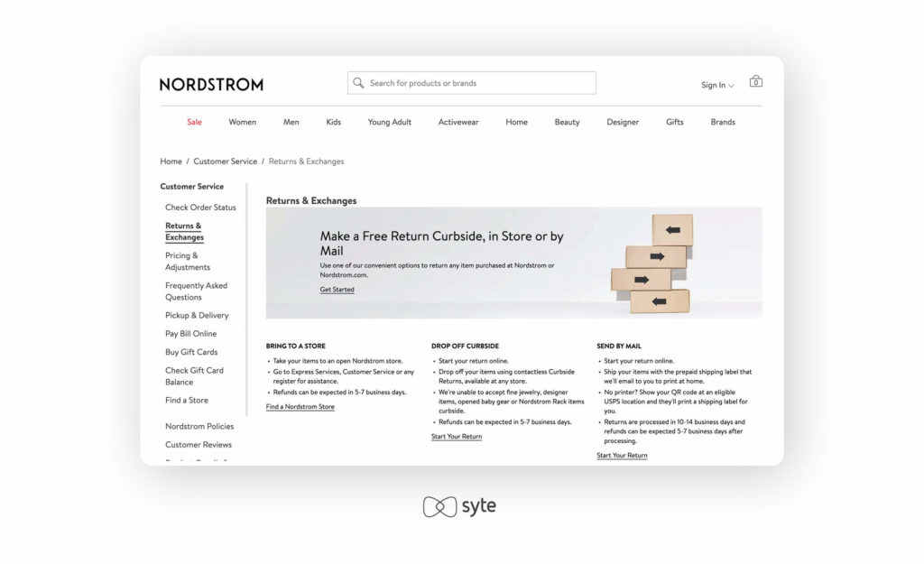This screenshot has height=564, width=924.
Task: Open the Men category
Action: [291, 122]
